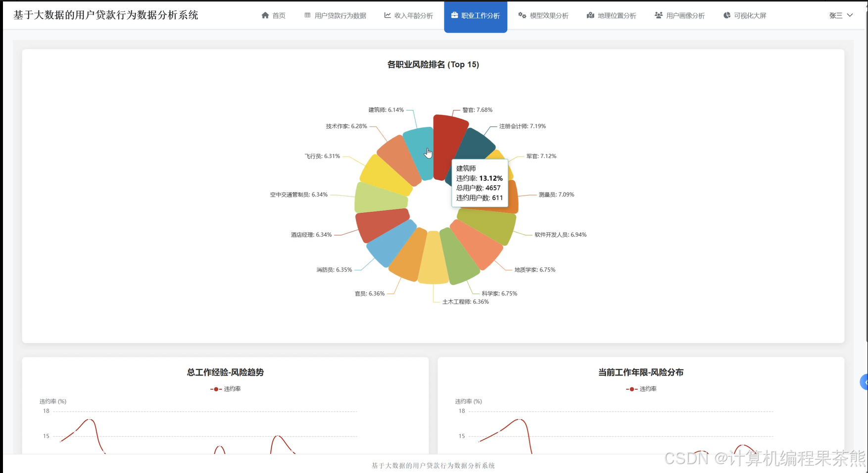Select the blue 消防员 pie slice

pyautogui.click(x=391, y=244)
